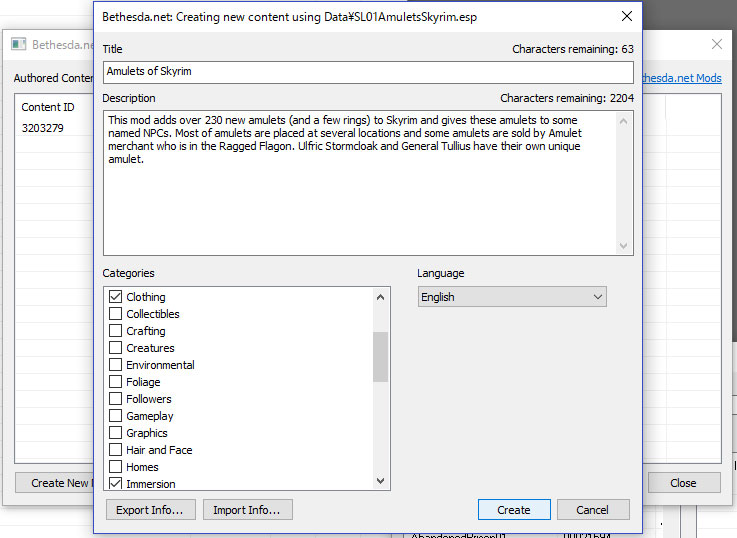Uncheck the Immersion category
Viewport: 737px width, 538px height.
[x=115, y=483]
